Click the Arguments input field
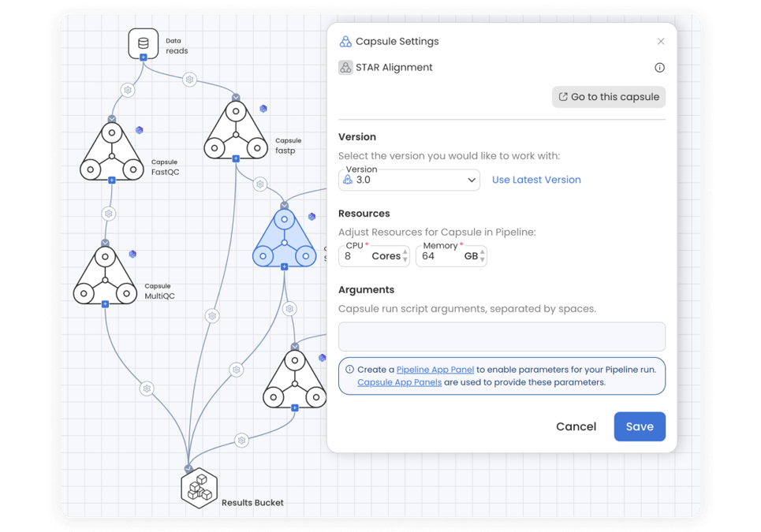The width and height of the screenshot is (761, 532). click(x=502, y=336)
